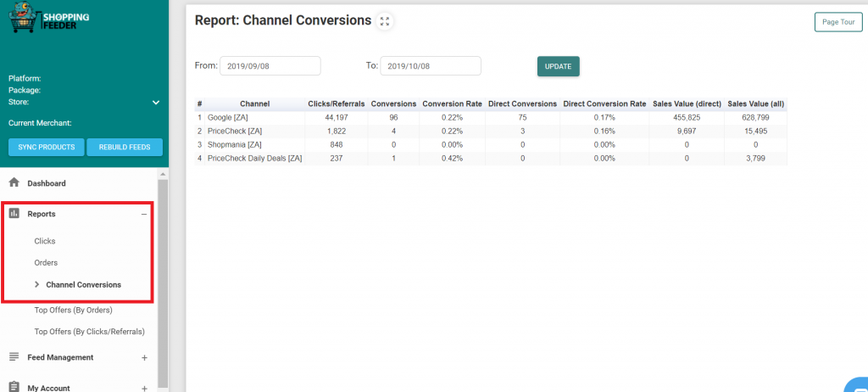The height and width of the screenshot is (392, 868).
Task: Open the chat bubble widget
Action: click(857, 385)
